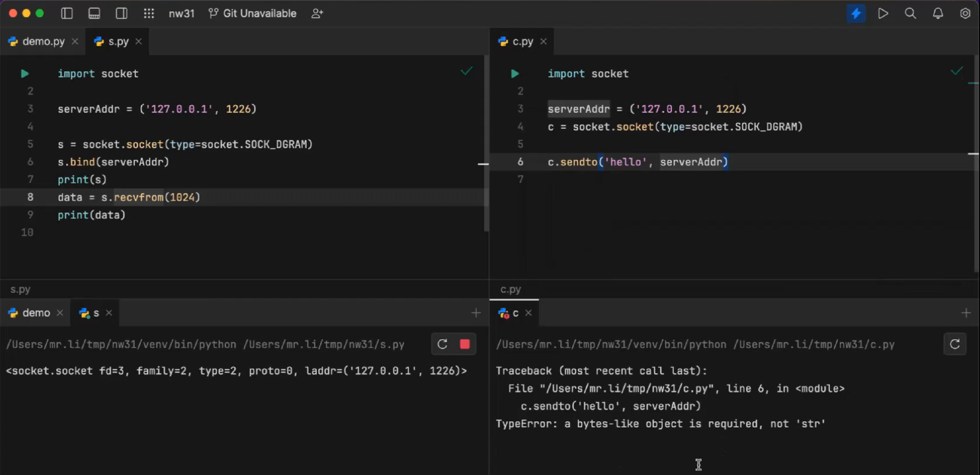Run the current configuration from the toolbar
This screenshot has height=475, width=980.
tap(883, 13)
